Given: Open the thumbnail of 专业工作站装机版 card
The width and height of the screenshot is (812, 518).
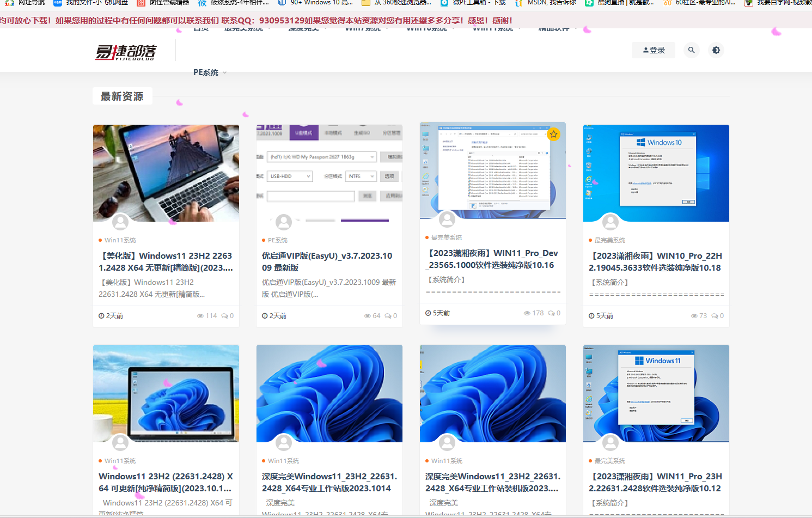Looking at the screenshot, I should 493,393.
